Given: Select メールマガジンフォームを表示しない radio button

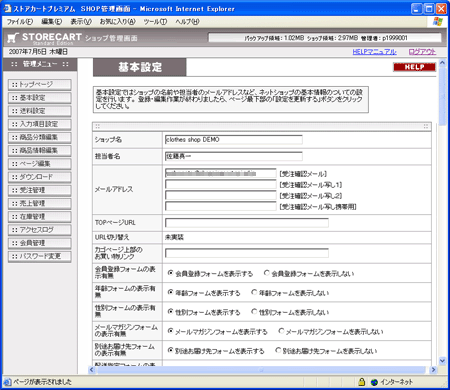Looking at the screenshot, I should coord(281,331).
